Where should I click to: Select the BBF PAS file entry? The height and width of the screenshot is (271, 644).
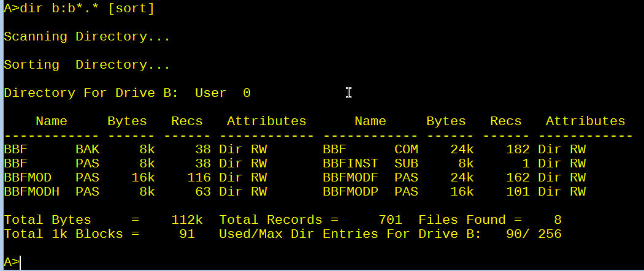click(x=51, y=164)
